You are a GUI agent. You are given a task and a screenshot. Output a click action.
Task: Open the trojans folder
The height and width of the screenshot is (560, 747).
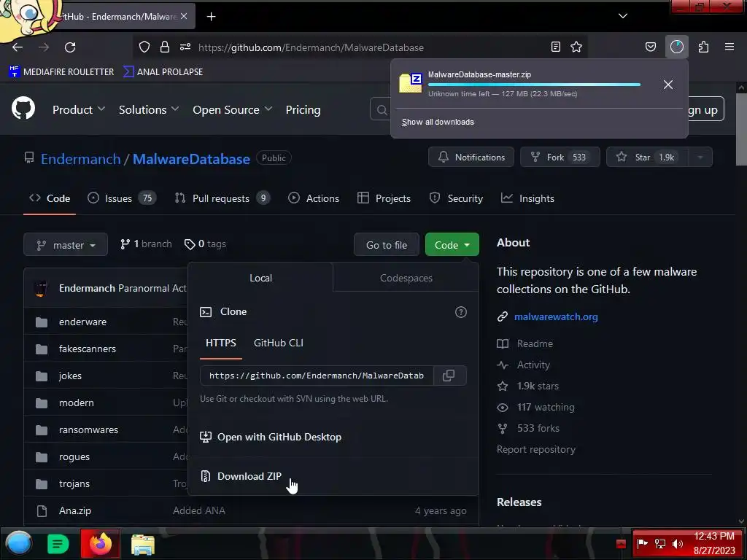[74, 484]
